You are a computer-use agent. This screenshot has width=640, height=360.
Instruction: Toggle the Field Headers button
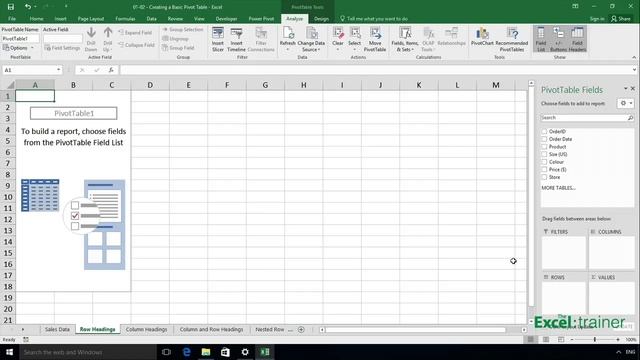[x=577, y=39]
